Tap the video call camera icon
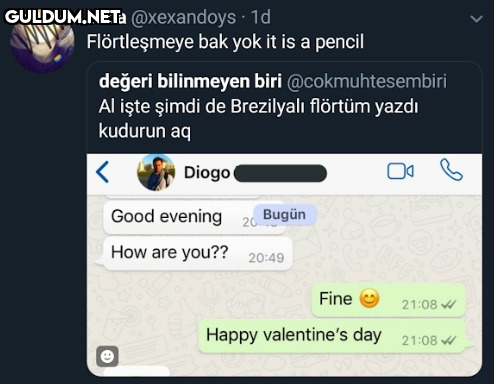 400,171
